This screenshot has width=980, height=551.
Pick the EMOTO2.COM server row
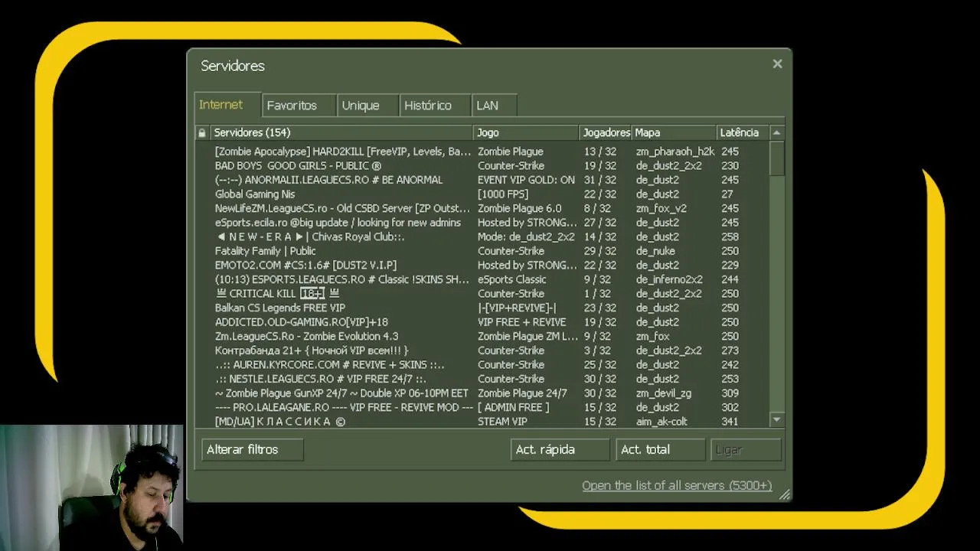pyautogui.click(x=482, y=265)
